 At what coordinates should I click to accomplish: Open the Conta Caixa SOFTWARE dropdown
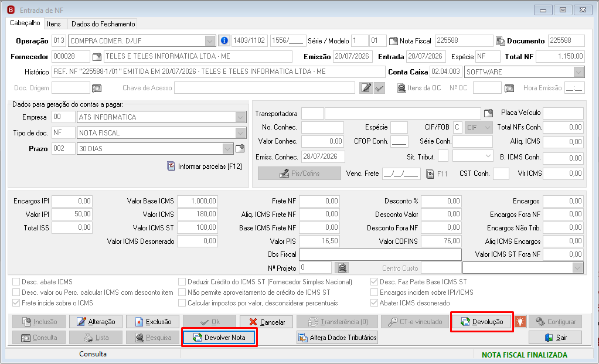(578, 72)
